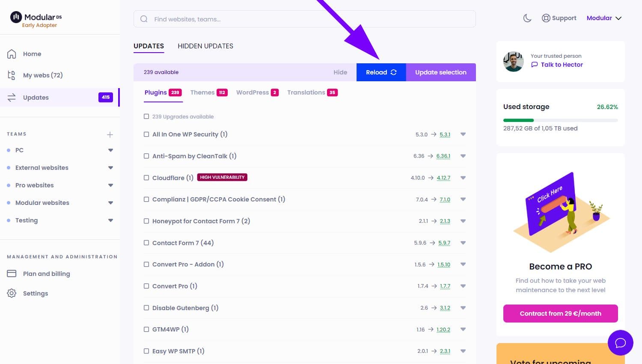This screenshot has height=364, width=642.
Task: Tick the Cloudflare plugin checkbox
Action: tap(146, 178)
